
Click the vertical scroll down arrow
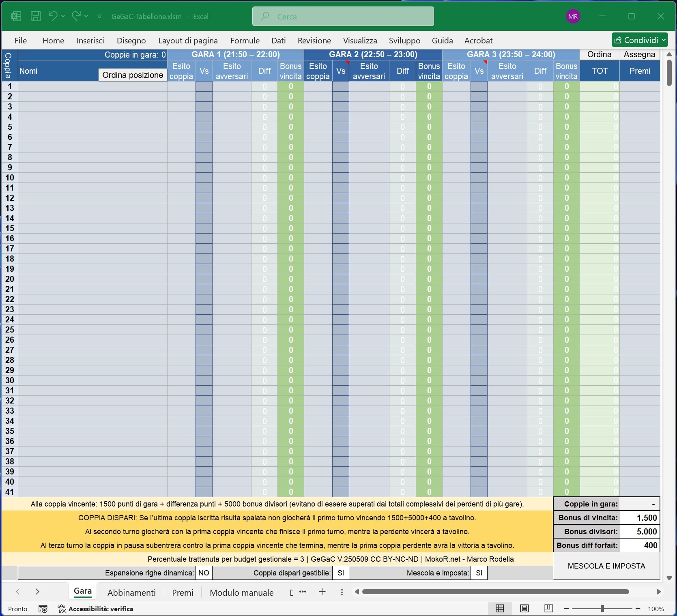669,578
